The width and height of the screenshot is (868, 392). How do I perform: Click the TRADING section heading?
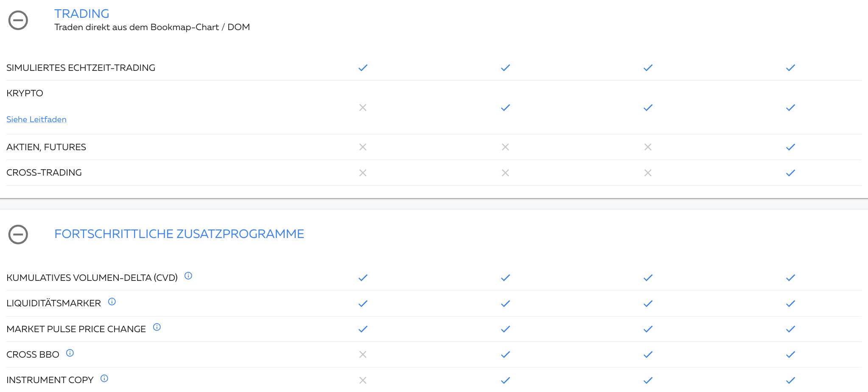82,14
